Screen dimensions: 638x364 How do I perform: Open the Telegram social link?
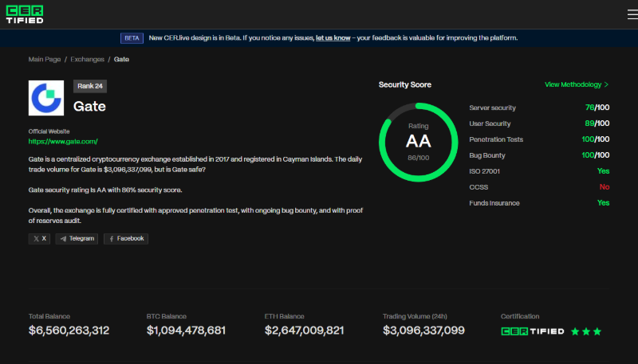point(77,239)
